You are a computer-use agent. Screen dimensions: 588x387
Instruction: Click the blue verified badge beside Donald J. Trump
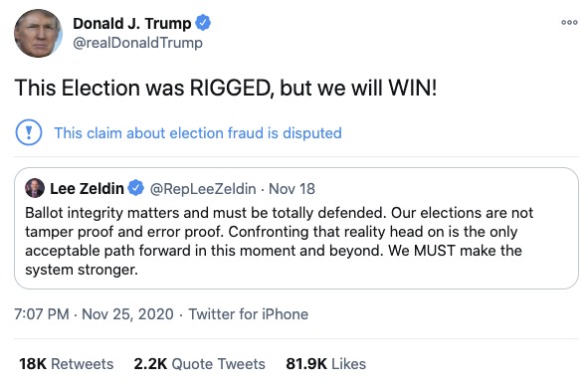[203, 23]
